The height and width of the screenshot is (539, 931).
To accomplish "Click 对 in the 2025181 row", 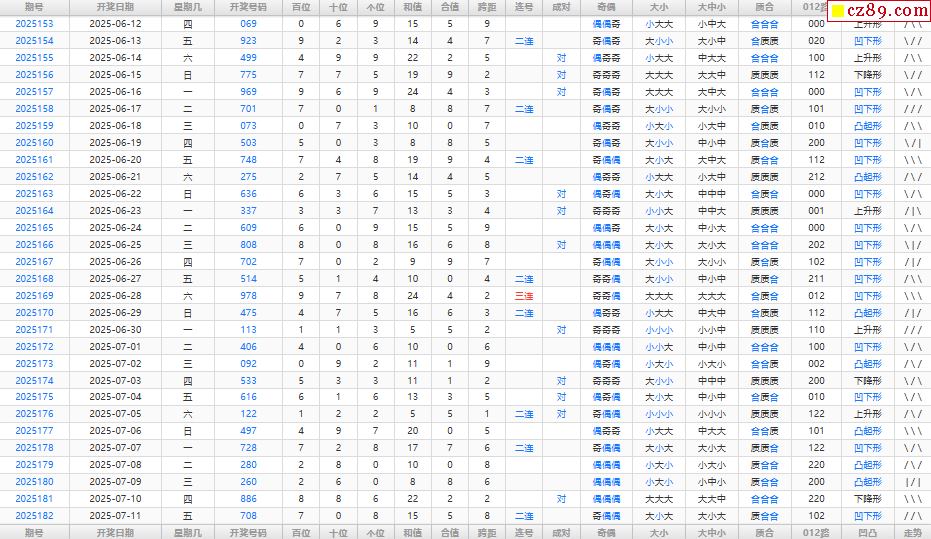I will click(x=561, y=499).
